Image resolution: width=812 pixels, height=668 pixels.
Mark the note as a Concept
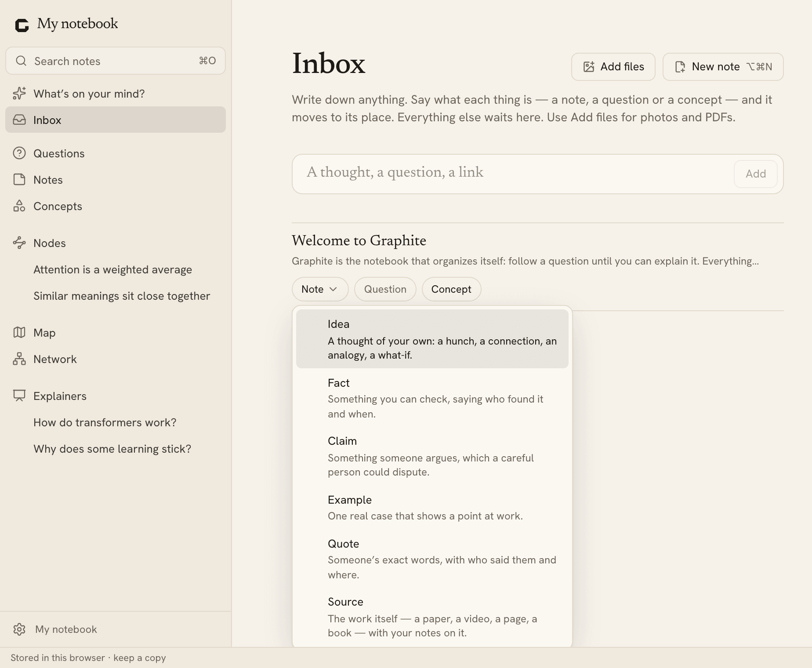pos(451,289)
